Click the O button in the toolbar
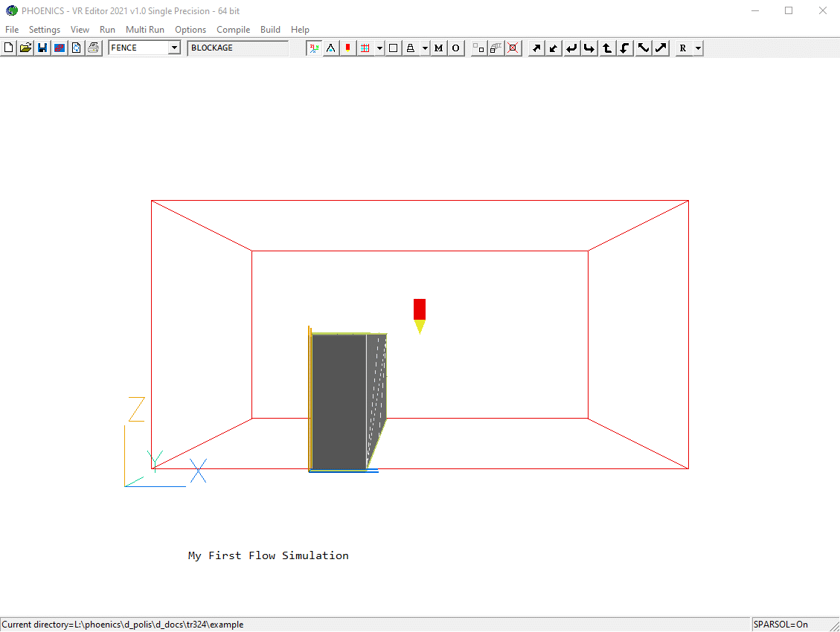Screen dimensions: 840x632 [x=455, y=48]
